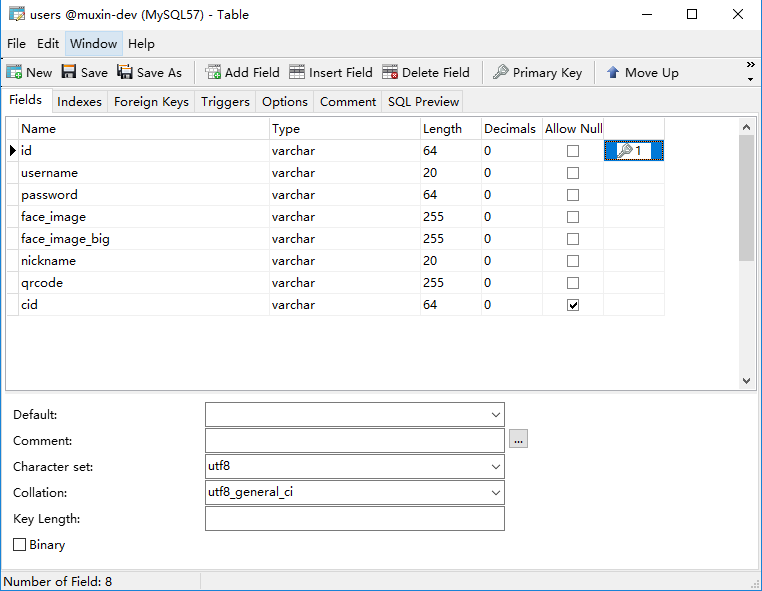The width and height of the screenshot is (762, 591).
Task: Click the Decimals value 0 of cid
Action: [487, 305]
